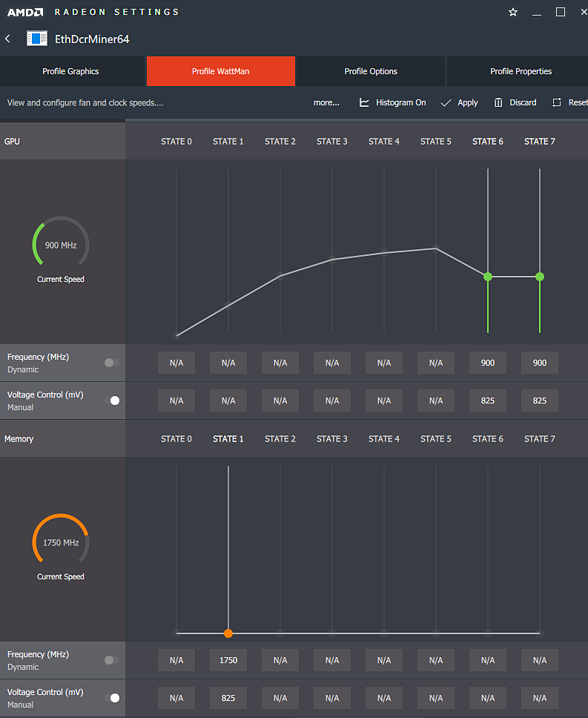Click GPU State 2 curve point
Image resolution: width=588 pixels, height=718 pixels.
tap(280, 276)
